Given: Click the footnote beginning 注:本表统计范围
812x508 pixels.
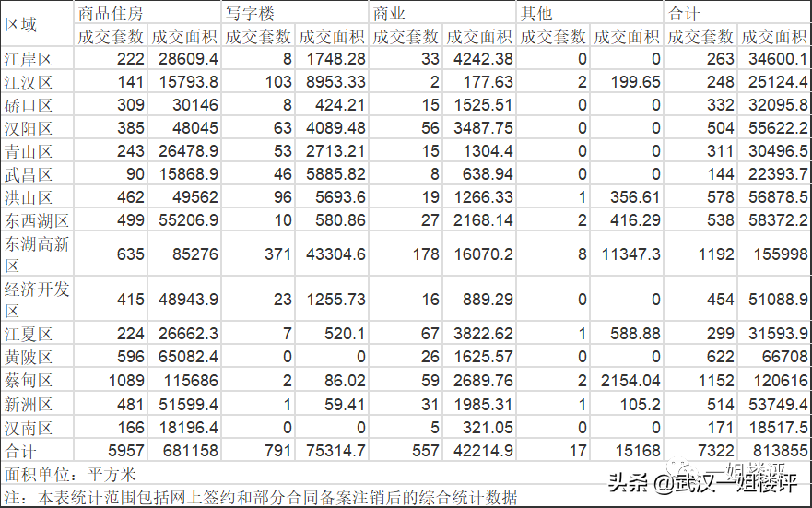Looking at the screenshot, I should (x=261, y=497).
